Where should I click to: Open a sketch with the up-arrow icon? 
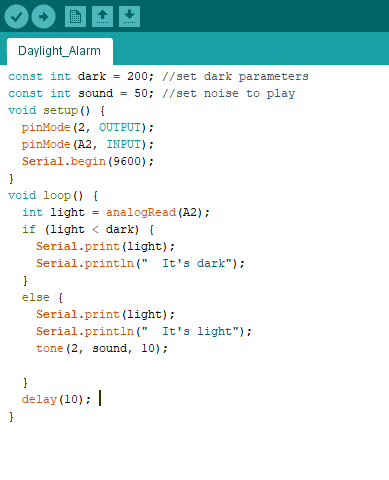pyautogui.click(x=102, y=16)
